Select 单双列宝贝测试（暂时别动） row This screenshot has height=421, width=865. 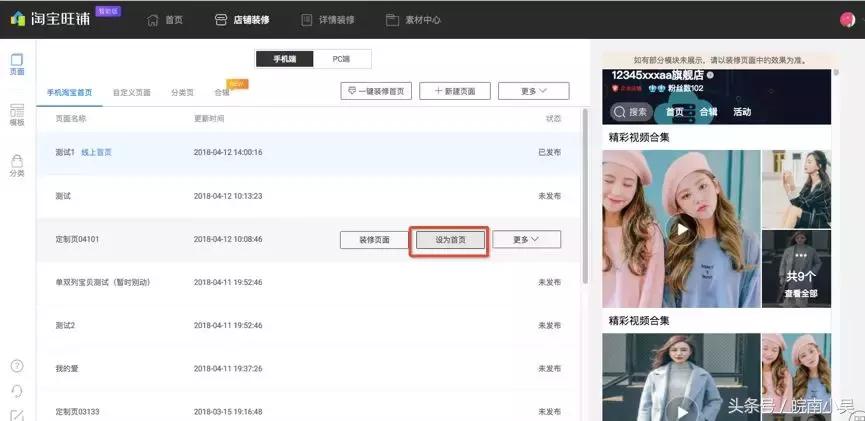308,282
